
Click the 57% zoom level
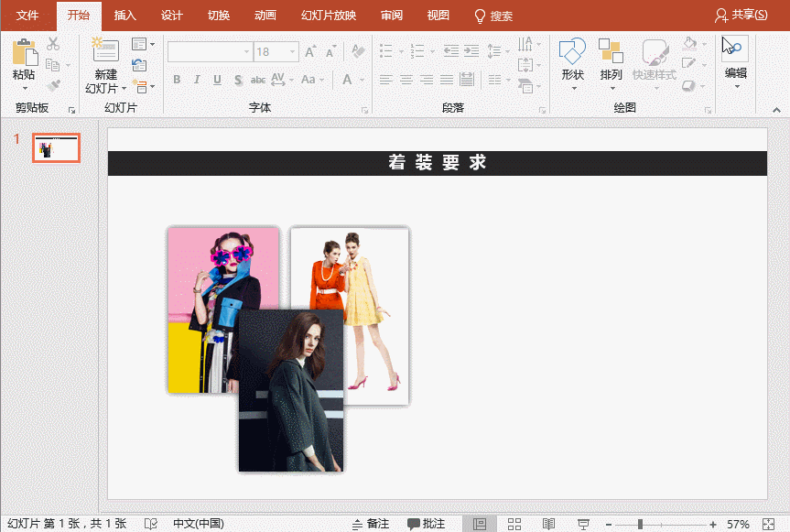pyautogui.click(x=738, y=524)
